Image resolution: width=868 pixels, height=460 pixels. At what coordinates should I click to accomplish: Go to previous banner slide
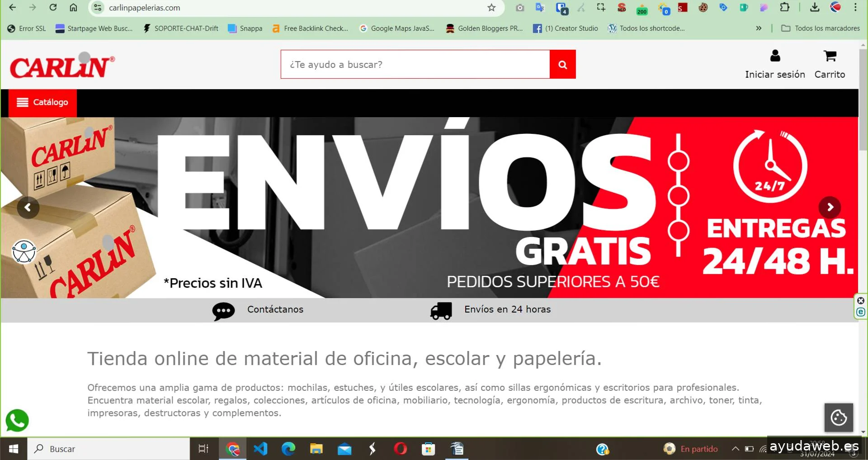coord(28,208)
